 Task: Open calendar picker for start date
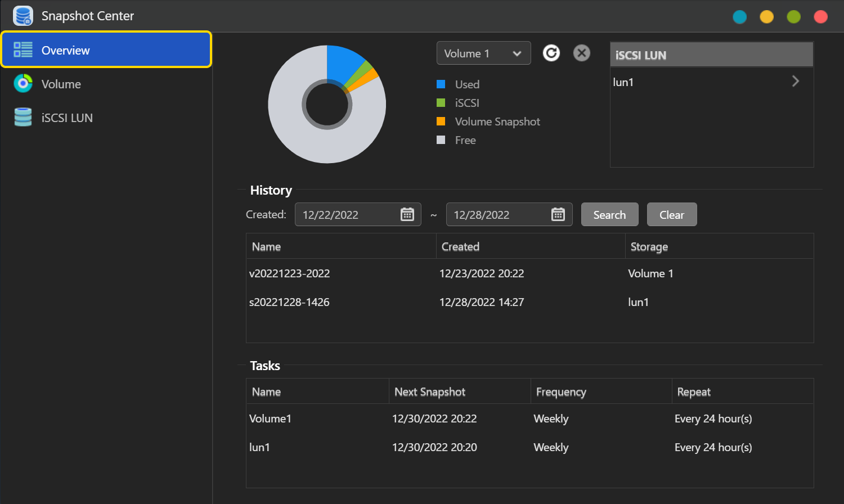click(407, 214)
